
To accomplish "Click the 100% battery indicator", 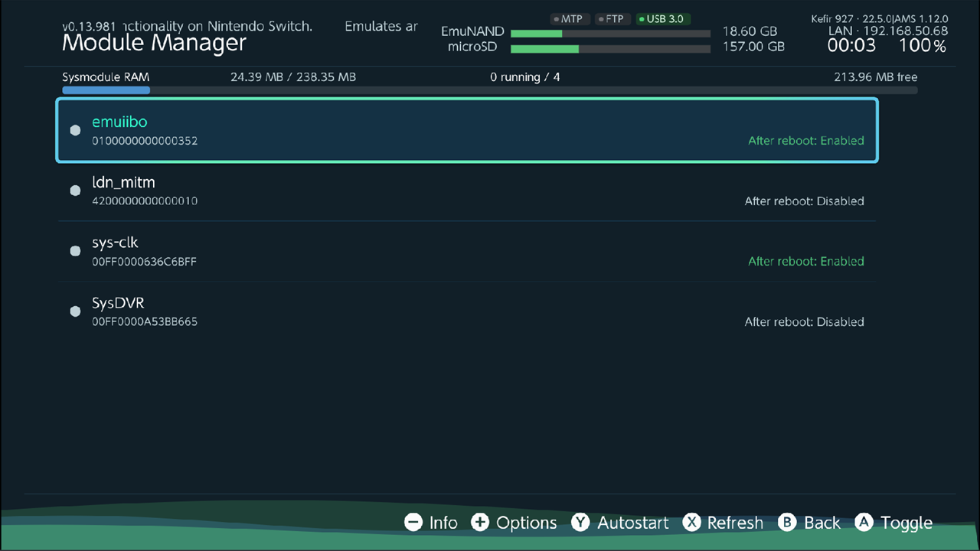I will point(923,46).
